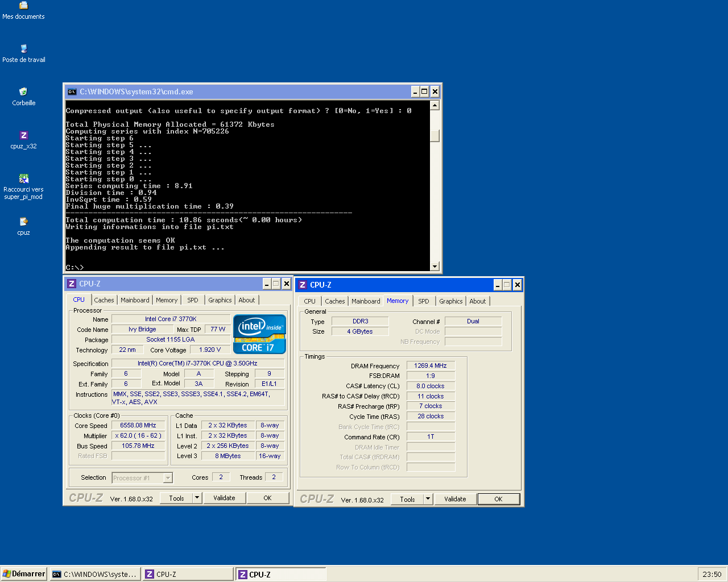Click the FSB:DRAM value 1:9
728x582 pixels.
431,376
